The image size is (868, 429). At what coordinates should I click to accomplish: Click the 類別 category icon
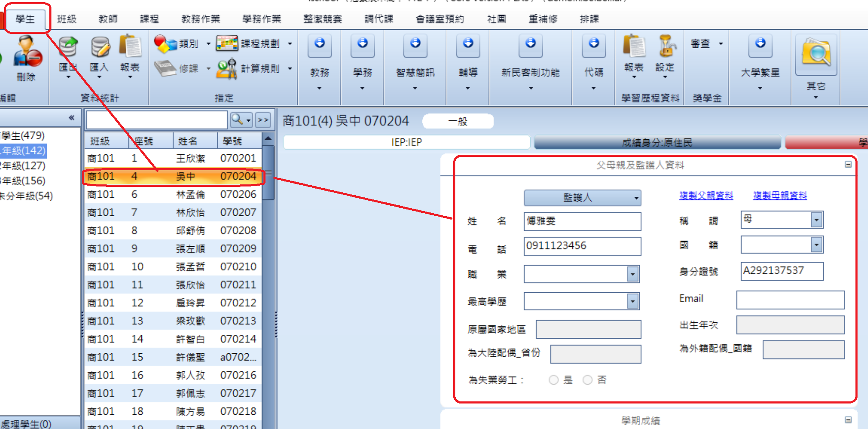[166, 44]
